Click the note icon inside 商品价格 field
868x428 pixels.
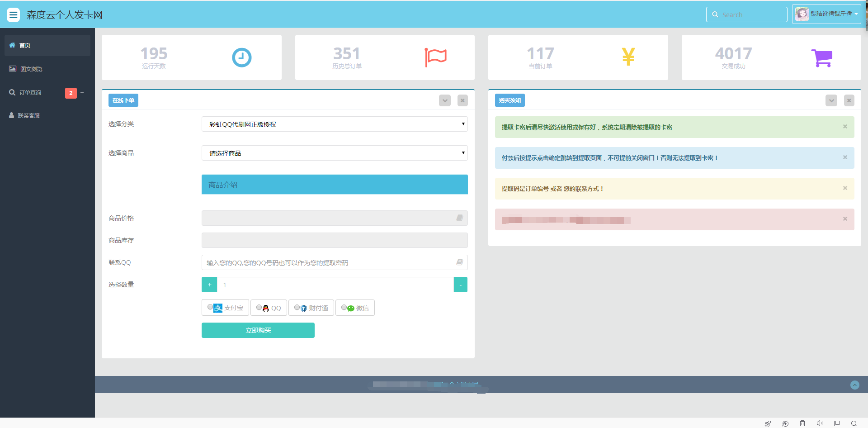pyautogui.click(x=460, y=218)
